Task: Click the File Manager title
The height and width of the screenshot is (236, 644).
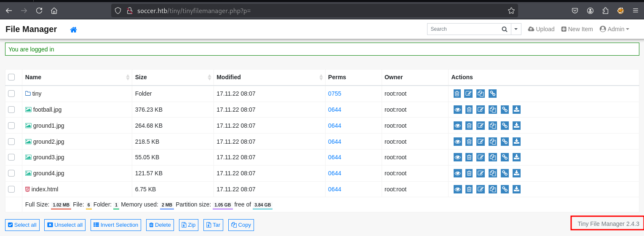Action: 31,29
